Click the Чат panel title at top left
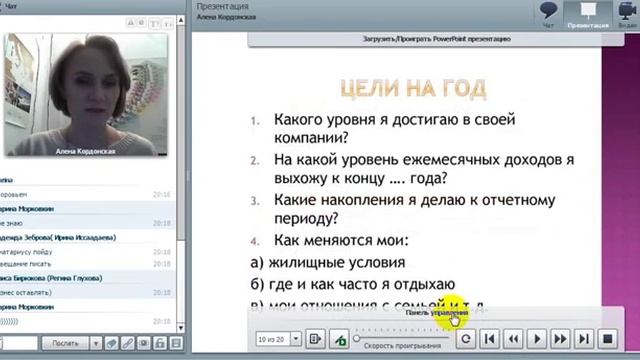This screenshot has width=640, height=360. click(11, 6)
